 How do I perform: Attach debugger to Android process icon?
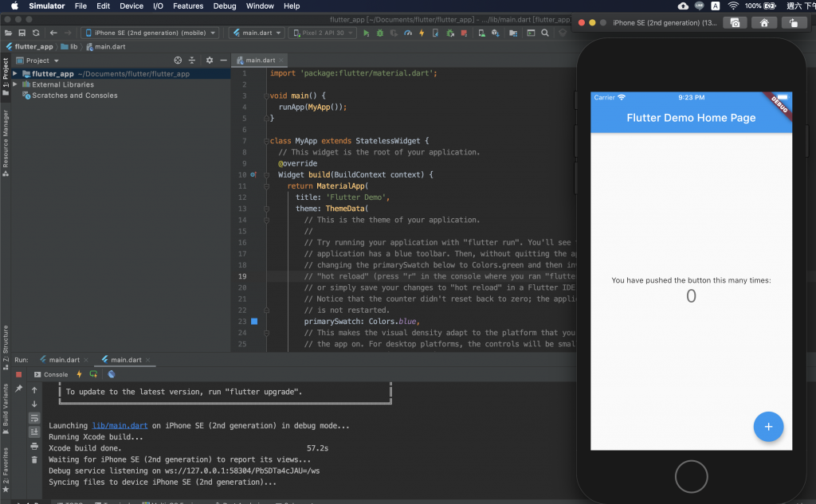(x=450, y=33)
